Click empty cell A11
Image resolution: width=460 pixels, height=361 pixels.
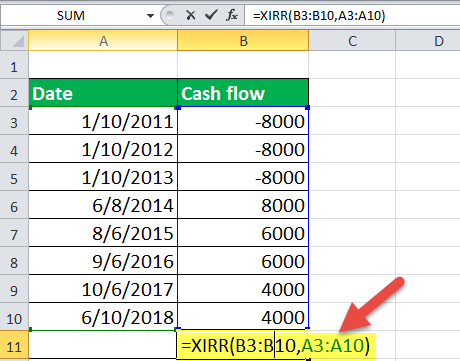(103, 346)
